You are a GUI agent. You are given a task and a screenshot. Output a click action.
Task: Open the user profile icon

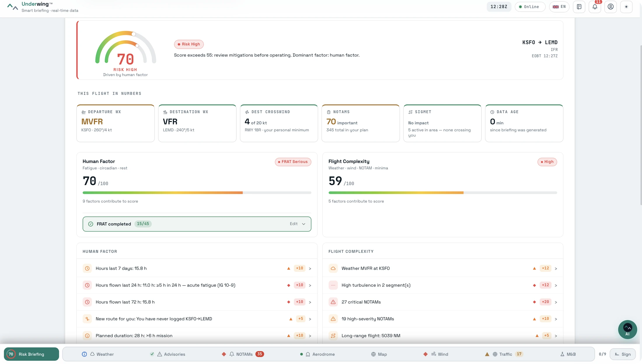tap(610, 7)
